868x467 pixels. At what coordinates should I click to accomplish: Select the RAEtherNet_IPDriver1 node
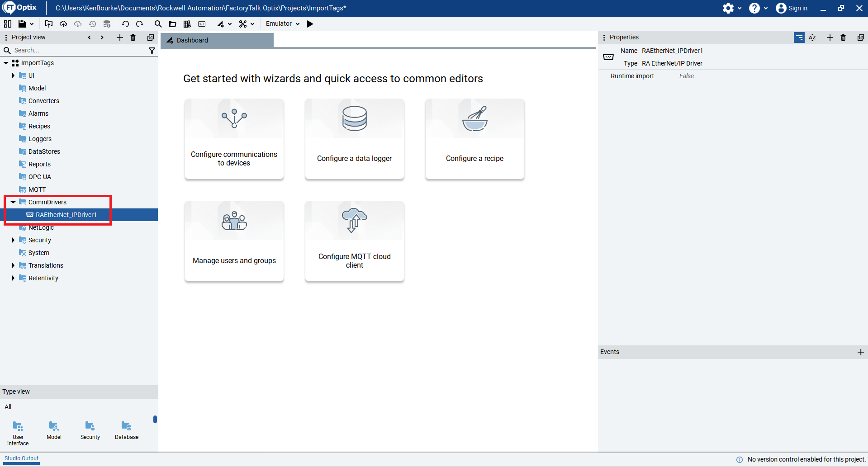(x=66, y=215)
